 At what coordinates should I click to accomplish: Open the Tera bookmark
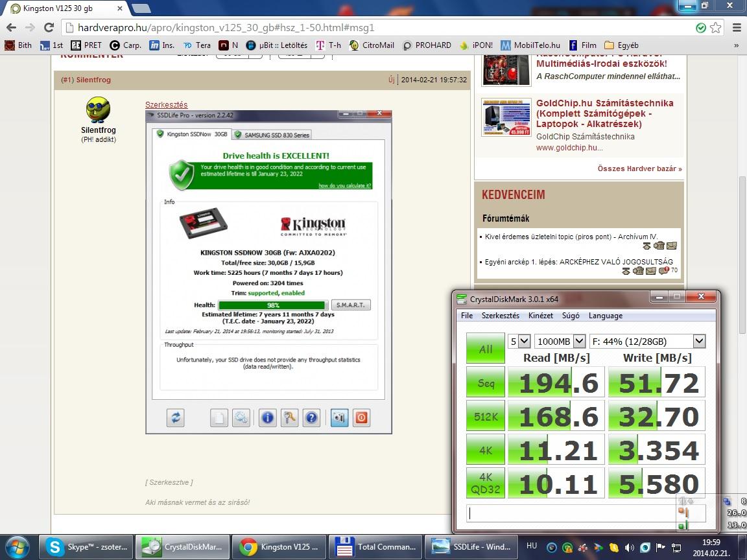click(197, 45)
